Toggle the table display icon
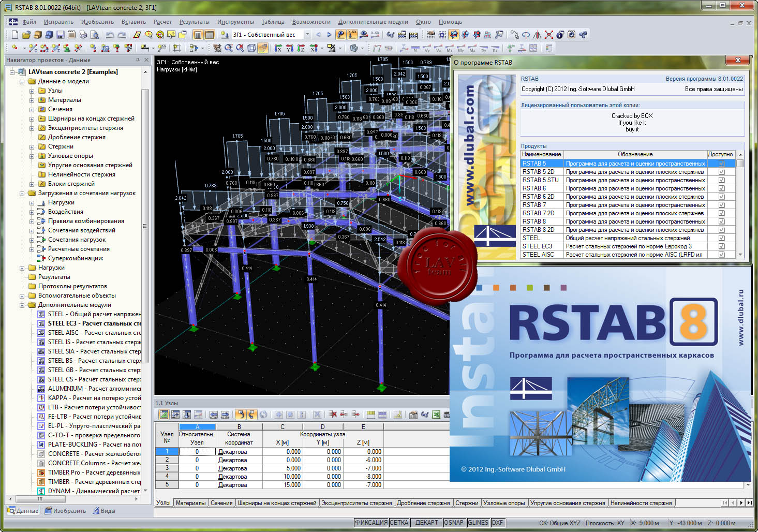The width and height of the screenshot is (758, 532). point(209,35)
